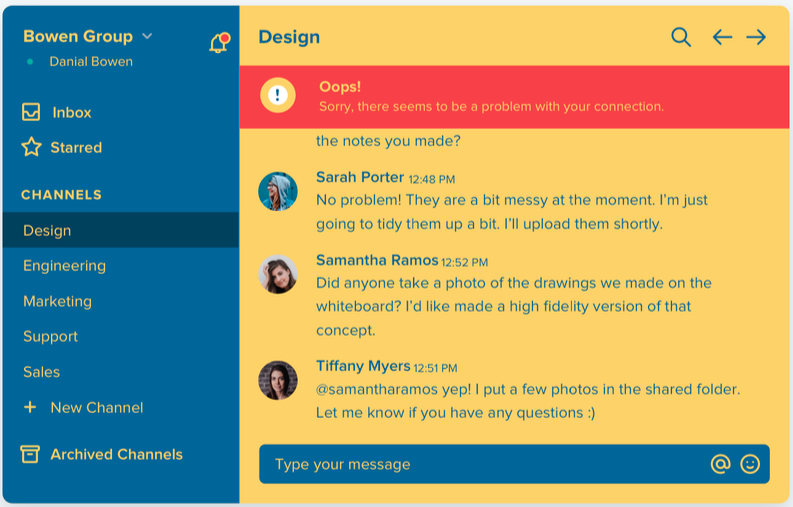Viewport: 793px width, 507px height.
Task: Focus the Type your message field
Action: (480, 464)
